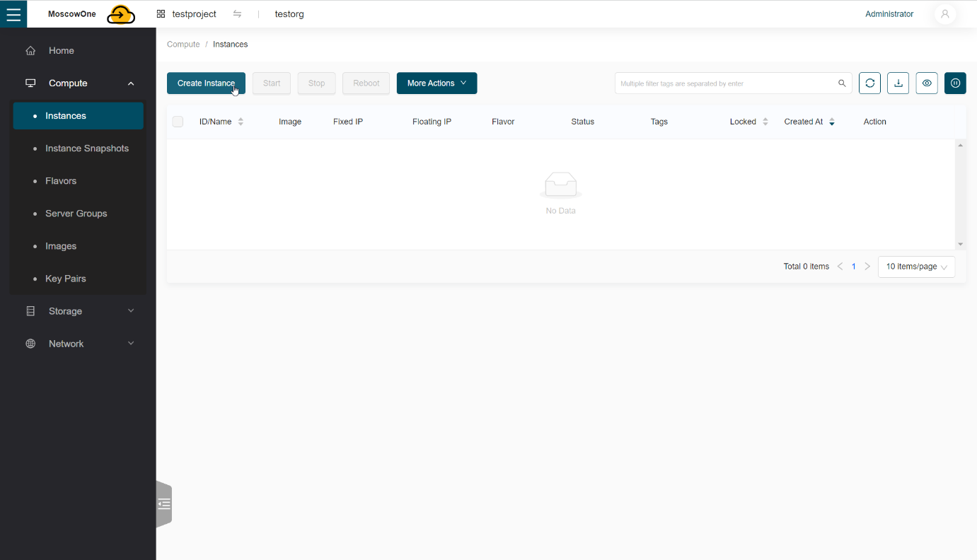Click the project switch arrows beside testproject
The image size is (977, 560).
pyautogui.click(x=237, y=13)
